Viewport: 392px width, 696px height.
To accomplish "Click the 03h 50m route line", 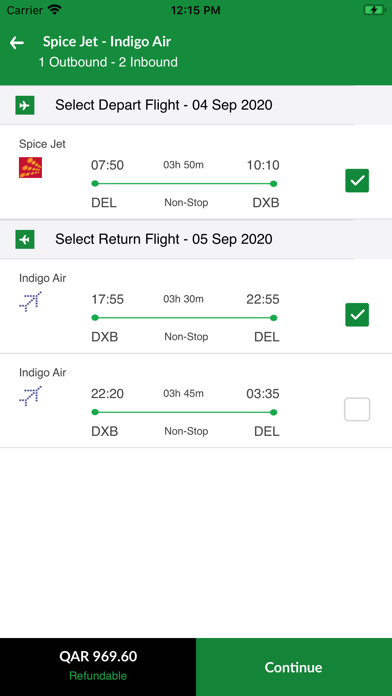I will [x=184, y=184].
